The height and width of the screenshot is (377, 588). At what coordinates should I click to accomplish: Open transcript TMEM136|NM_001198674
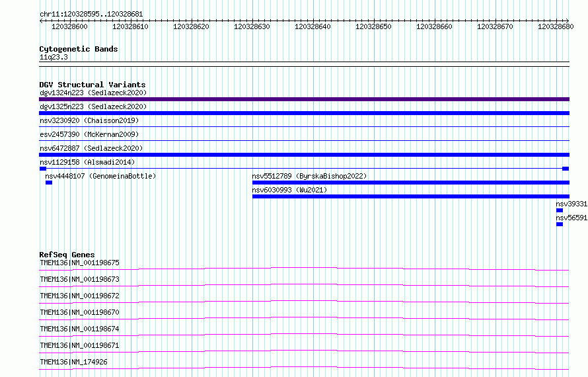[79, 329]
